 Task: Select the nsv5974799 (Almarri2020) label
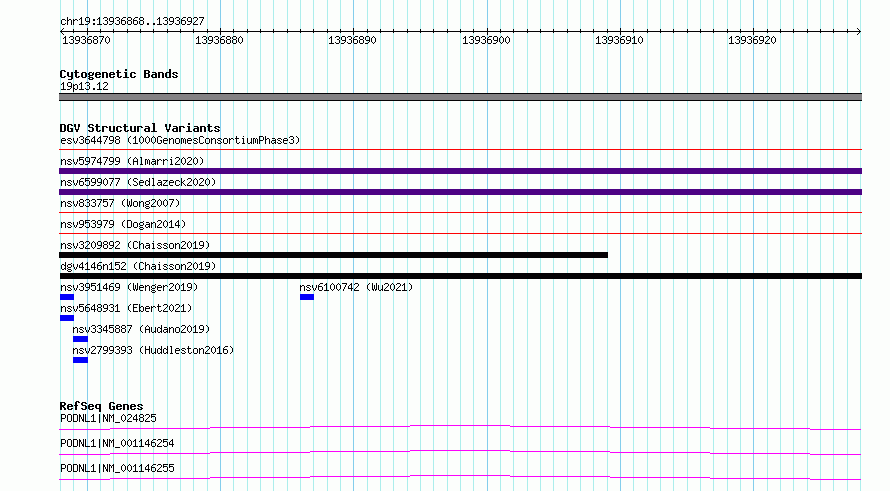pos(132,161)
